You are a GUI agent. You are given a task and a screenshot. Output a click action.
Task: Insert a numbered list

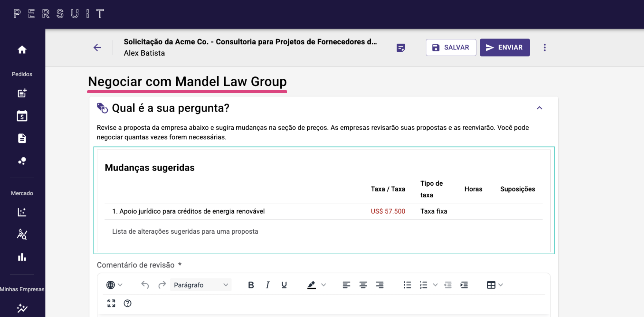(x=423, y=285)
